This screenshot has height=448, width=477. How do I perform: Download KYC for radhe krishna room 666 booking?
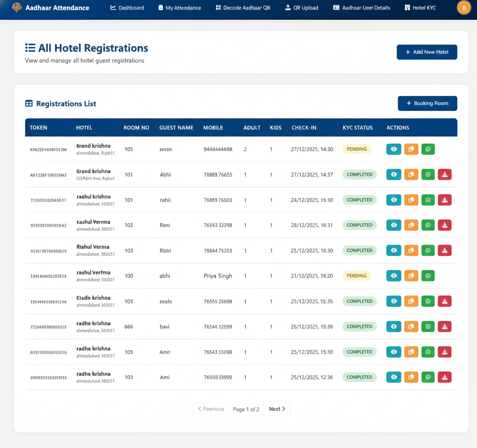(444, 327)
